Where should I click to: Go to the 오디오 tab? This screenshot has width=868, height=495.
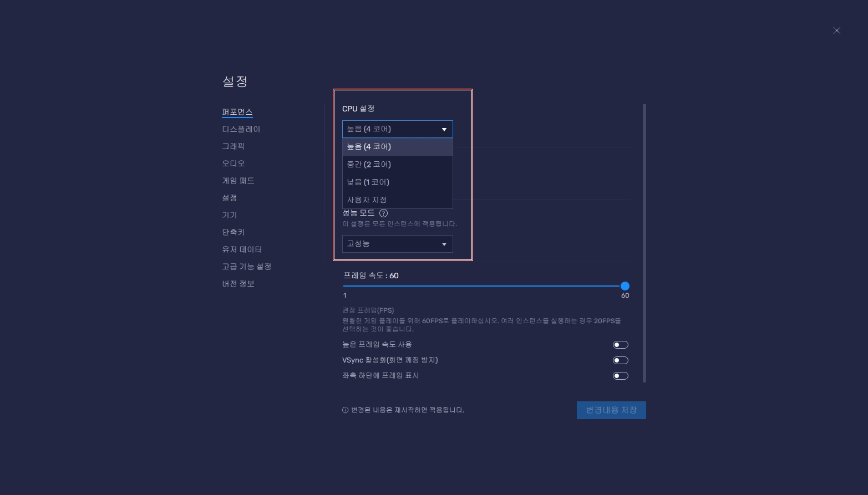[234, 164]
